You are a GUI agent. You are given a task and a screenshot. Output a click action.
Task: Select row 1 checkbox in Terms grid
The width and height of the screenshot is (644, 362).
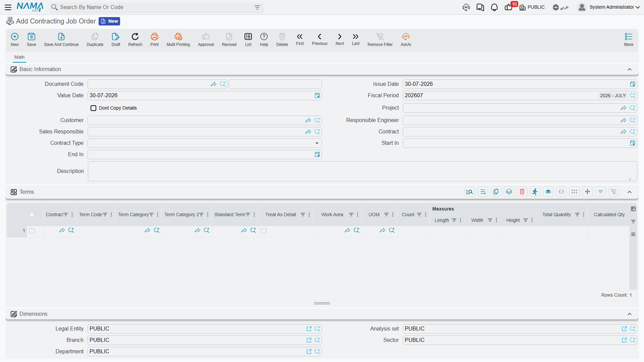pos(32,231)
